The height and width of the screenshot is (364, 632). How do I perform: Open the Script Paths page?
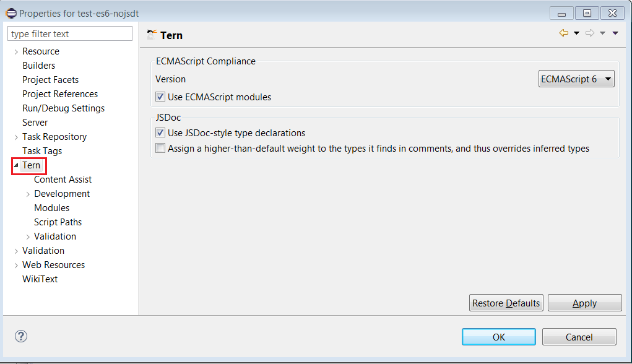point(58,222)
